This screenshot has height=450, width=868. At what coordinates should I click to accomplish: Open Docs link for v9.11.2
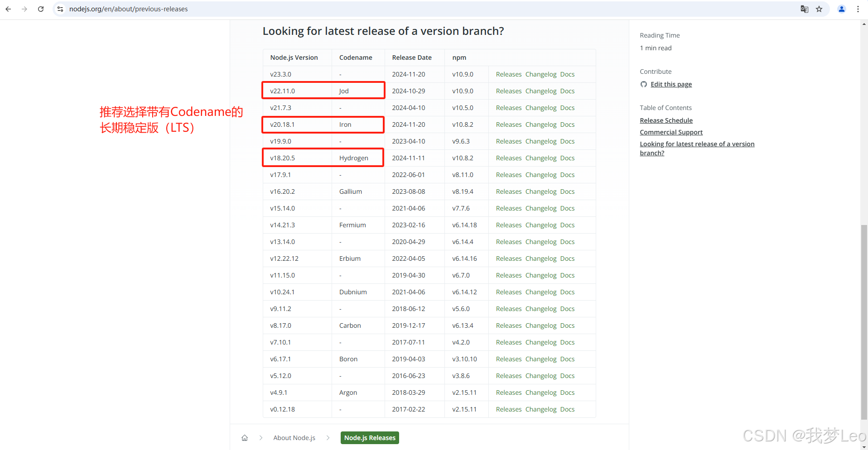[567, 309]
